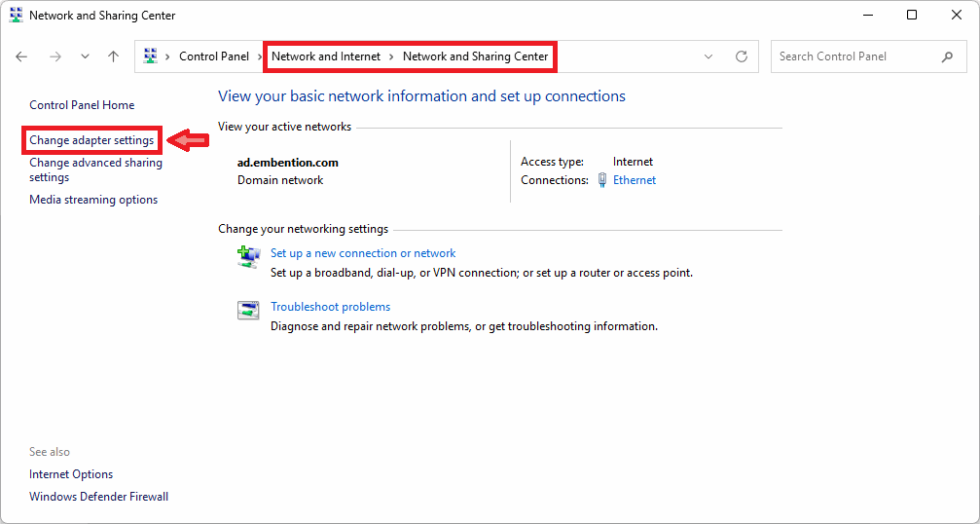Viewport: 980px width, 524px height.
Task: Open Change adapter settings
Action: [x=91, y=140]
